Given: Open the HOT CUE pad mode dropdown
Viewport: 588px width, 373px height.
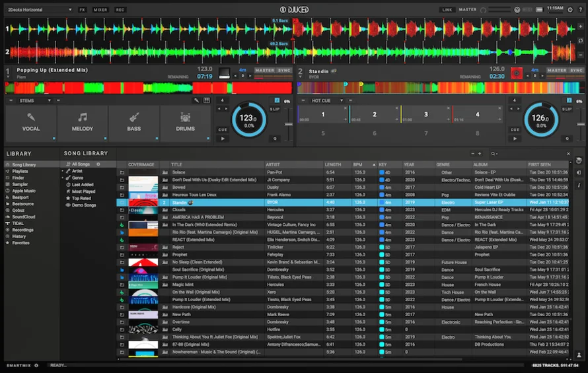Looking at the screenshot, I should (x=326, y=100).
